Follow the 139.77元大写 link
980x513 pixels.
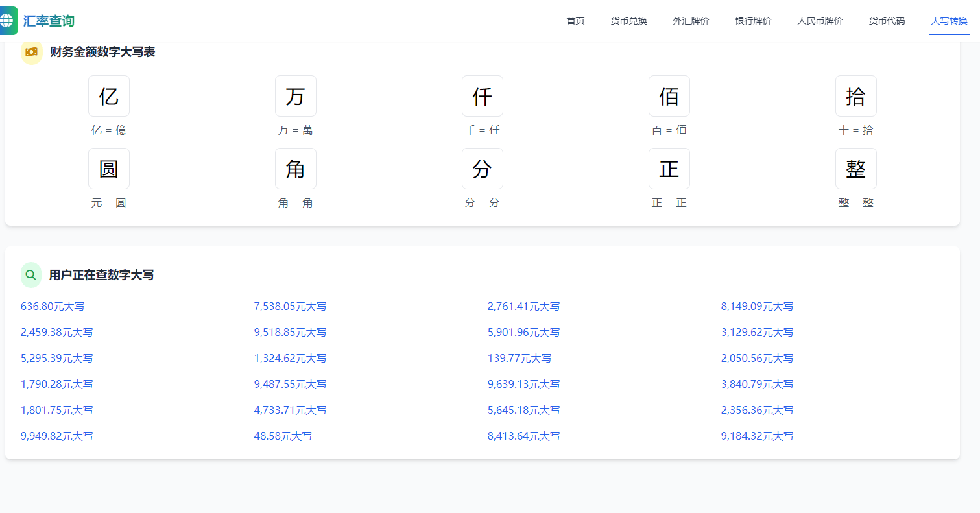click(x=520, y=358)
